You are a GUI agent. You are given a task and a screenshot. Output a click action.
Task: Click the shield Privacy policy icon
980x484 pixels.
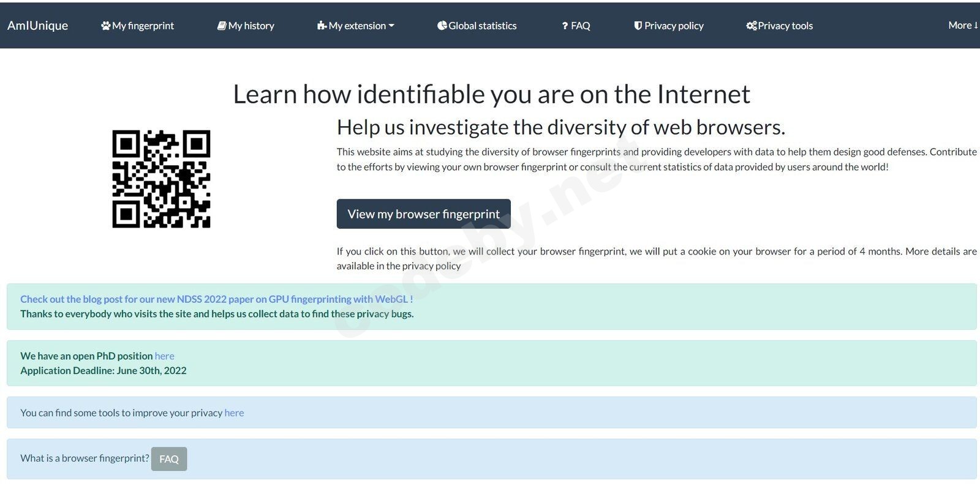point(638,26)
